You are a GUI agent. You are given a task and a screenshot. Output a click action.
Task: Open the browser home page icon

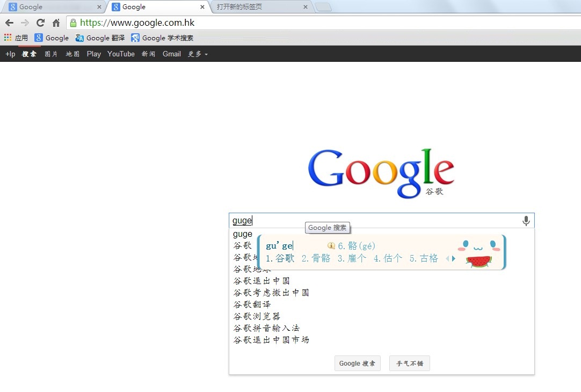[x=55, y=23]
